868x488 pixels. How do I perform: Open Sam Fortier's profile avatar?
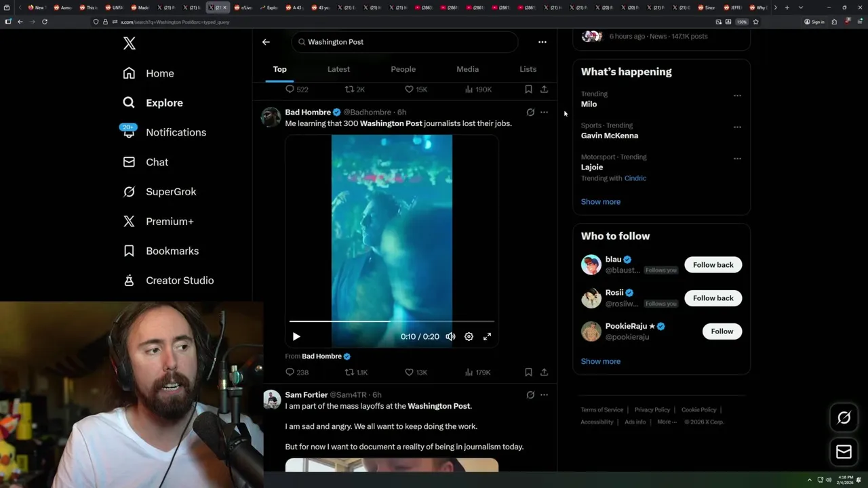point(271,399)
